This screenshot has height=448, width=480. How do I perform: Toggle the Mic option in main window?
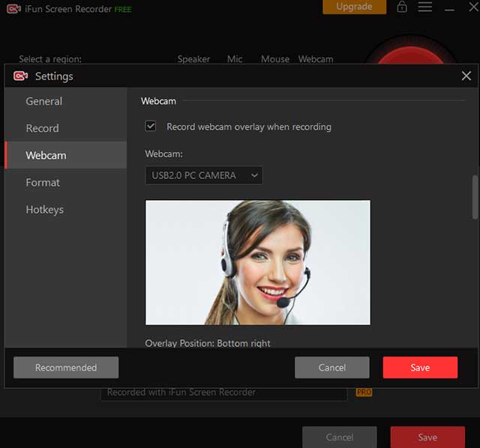coord(235,59)
